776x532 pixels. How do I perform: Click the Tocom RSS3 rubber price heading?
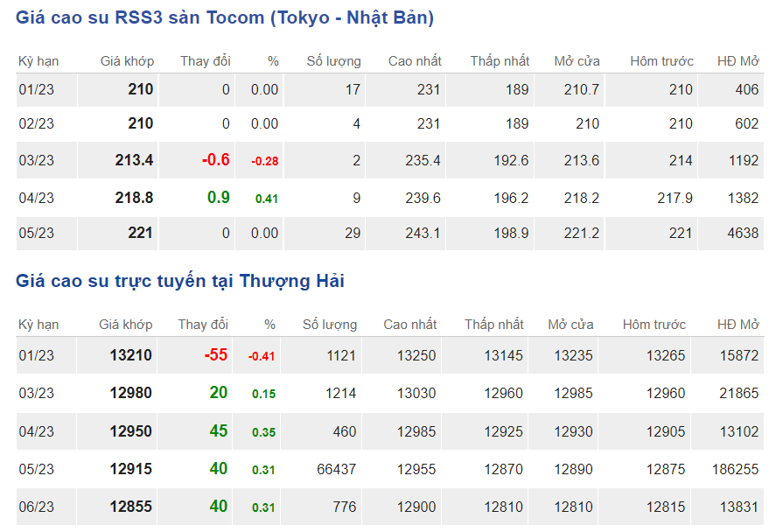point(225,17)
